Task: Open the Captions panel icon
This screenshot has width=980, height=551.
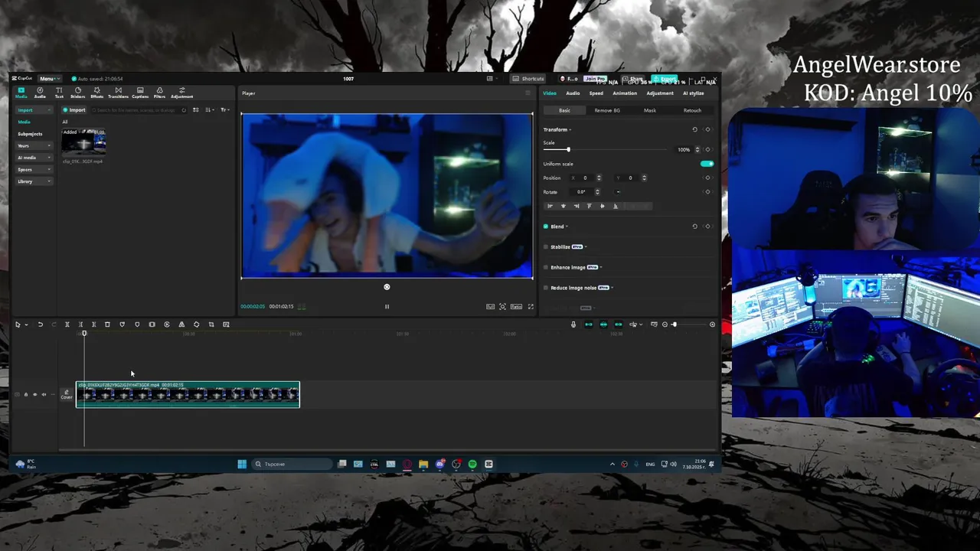Action: point(140,92)
